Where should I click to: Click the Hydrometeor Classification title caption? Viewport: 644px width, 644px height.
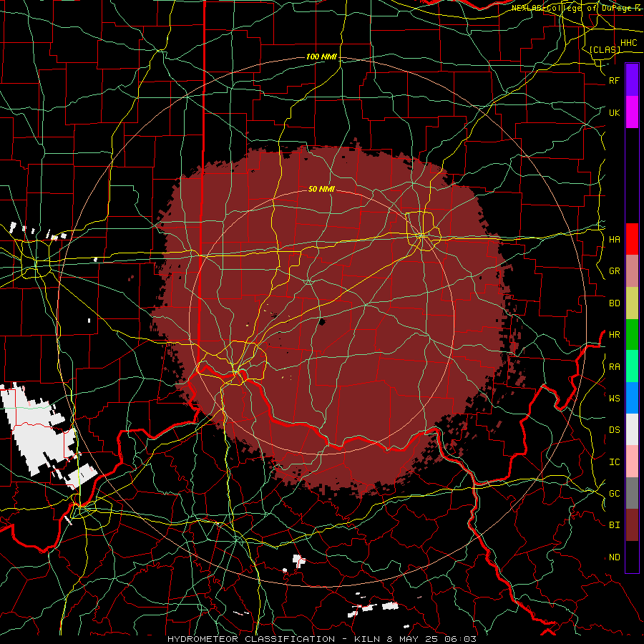pyautogui.click(x=322, y=639)
